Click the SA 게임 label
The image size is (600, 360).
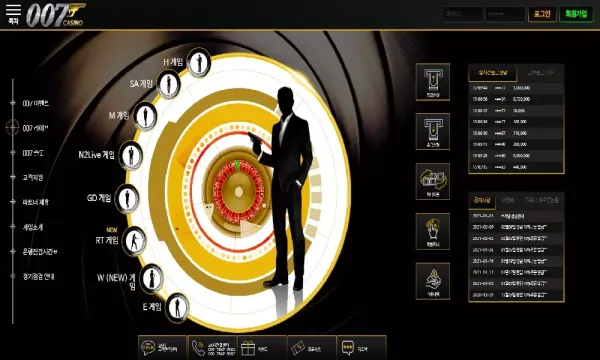point(141,83)
